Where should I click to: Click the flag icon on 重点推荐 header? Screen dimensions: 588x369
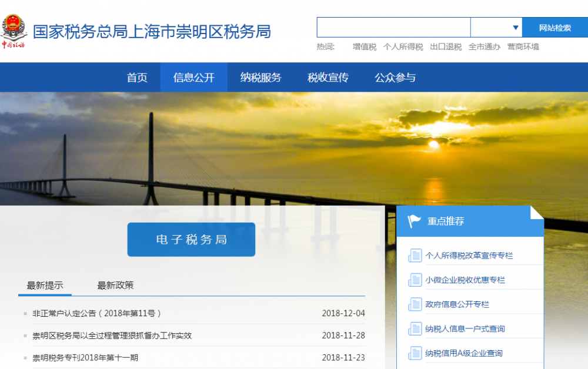tap(412, 220)
